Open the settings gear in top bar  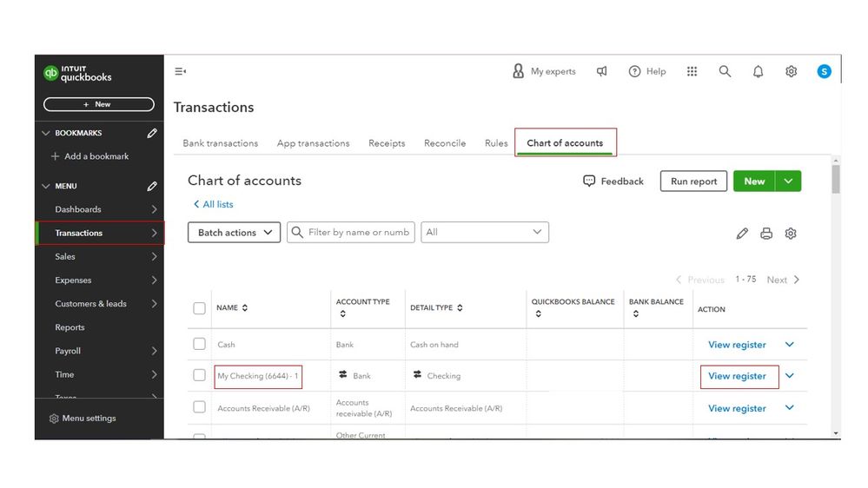pos(791,71)
